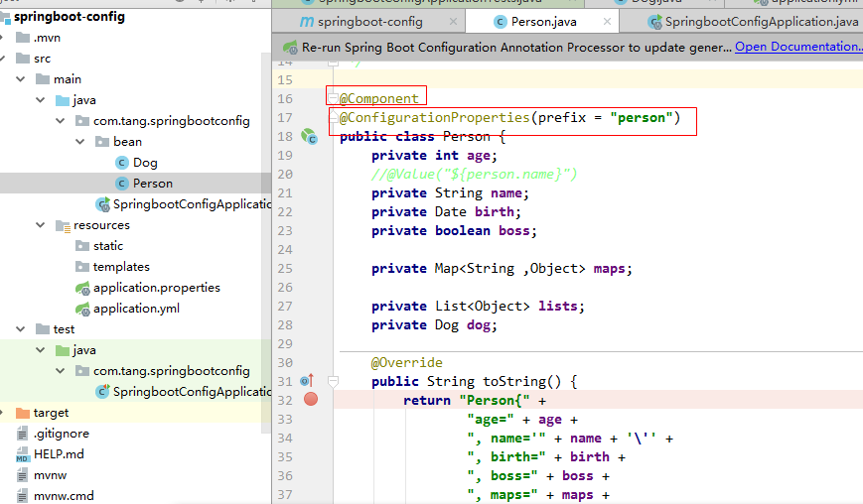Select application.properties in the tree
863x504 pixels.
point(157,288)
